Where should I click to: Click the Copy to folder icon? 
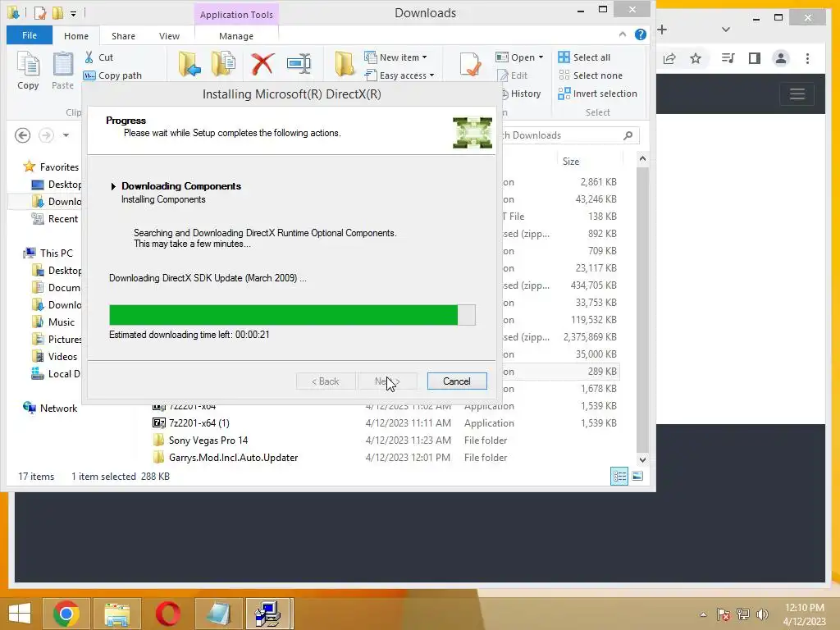223,64
